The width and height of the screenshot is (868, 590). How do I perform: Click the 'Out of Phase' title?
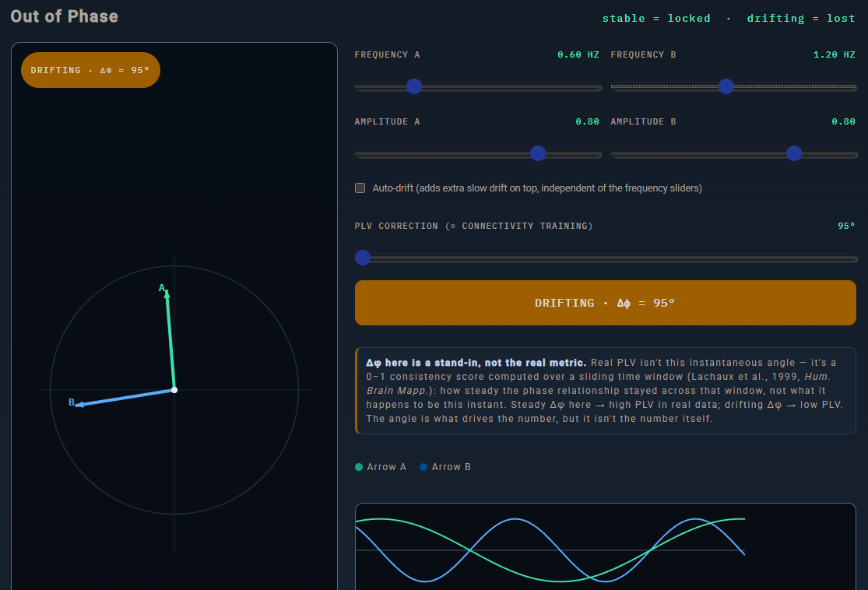point(64,16)
